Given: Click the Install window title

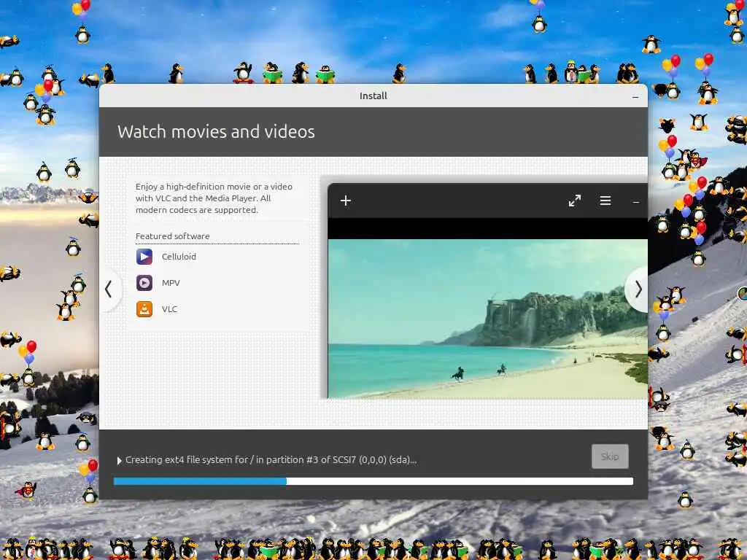Looking at the screenshot, I should 373,96.
